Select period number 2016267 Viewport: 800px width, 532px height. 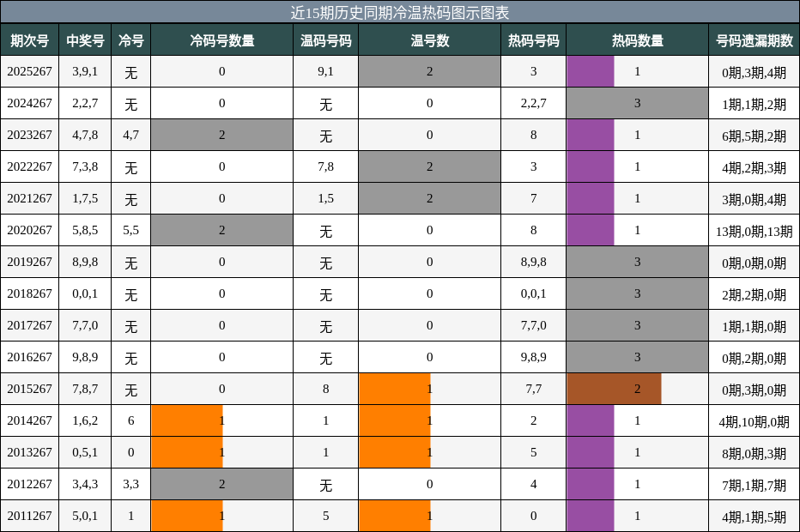click(x=29, y=357)
